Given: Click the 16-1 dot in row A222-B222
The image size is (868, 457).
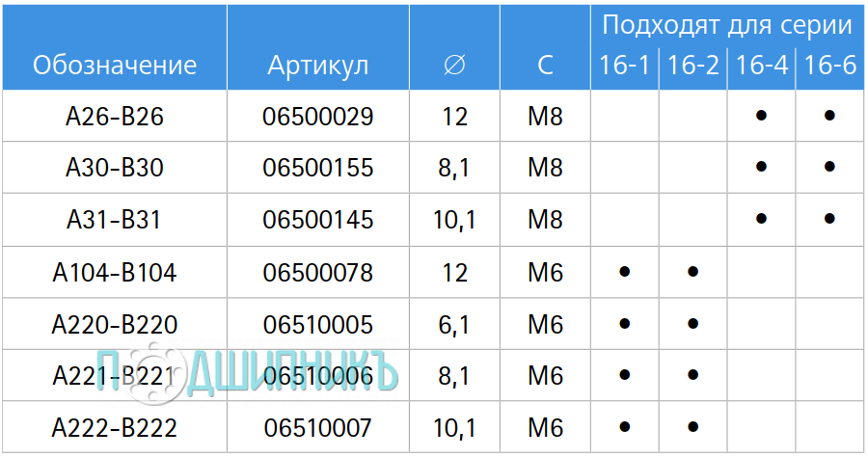Looking at the screenshot, I should 624,426.
